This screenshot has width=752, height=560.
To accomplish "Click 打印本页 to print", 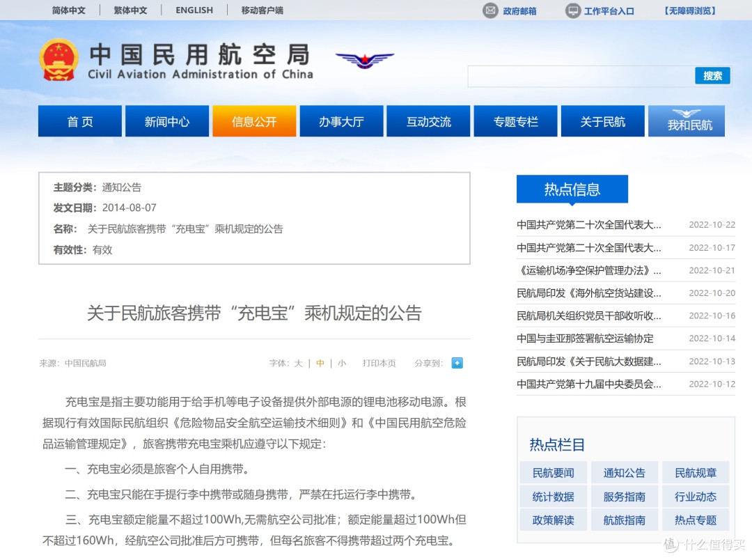I will click(379, 364).
